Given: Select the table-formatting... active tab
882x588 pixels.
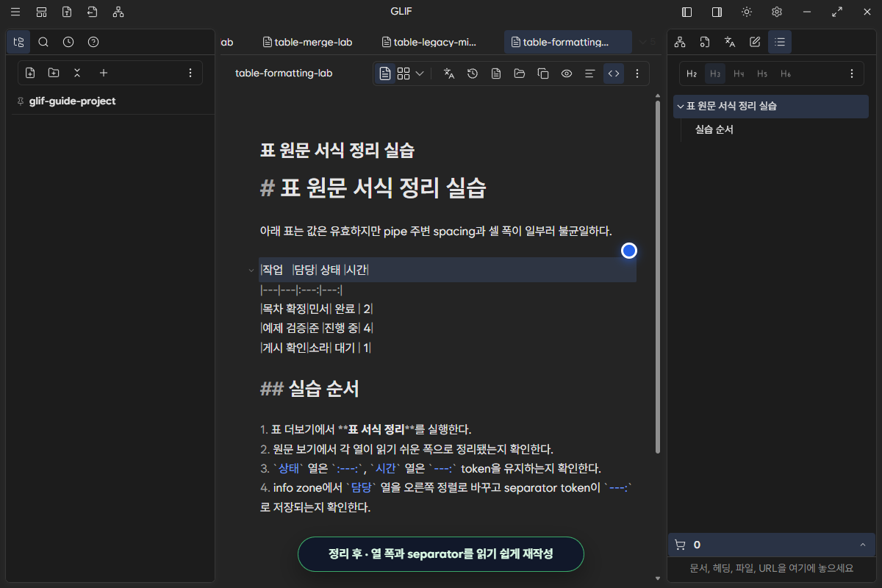Looking at the screenshot, I should click(x=567, y=42).
